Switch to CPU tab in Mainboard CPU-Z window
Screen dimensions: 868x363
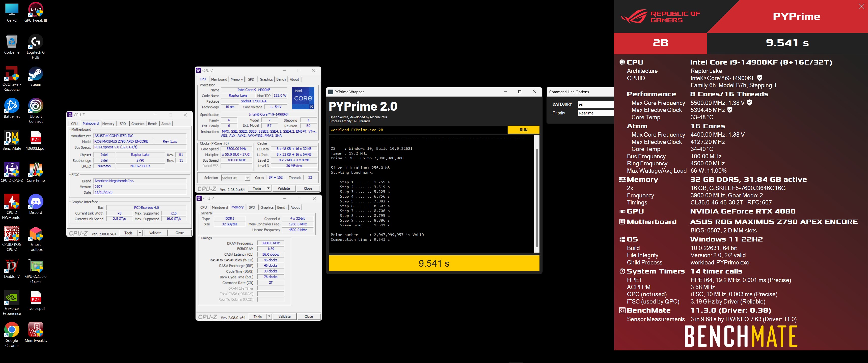[x=74, y=124]
